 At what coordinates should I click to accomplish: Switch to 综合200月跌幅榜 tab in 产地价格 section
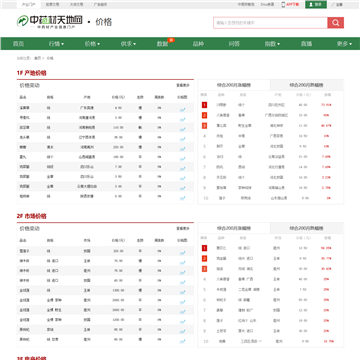pyautogui.click(x=307, y=85)
